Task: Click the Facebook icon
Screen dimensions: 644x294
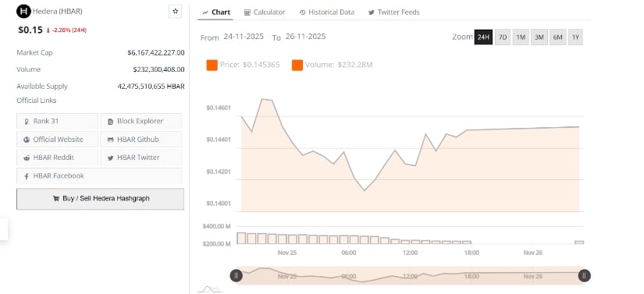Action: (x=27, y=176)
